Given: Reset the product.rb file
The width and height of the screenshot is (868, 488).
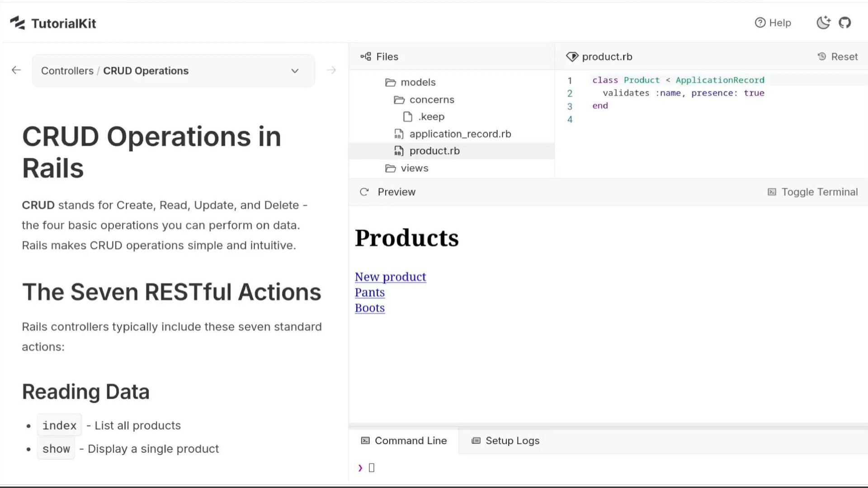Looking at the screenshot, I should coord(838,56).
